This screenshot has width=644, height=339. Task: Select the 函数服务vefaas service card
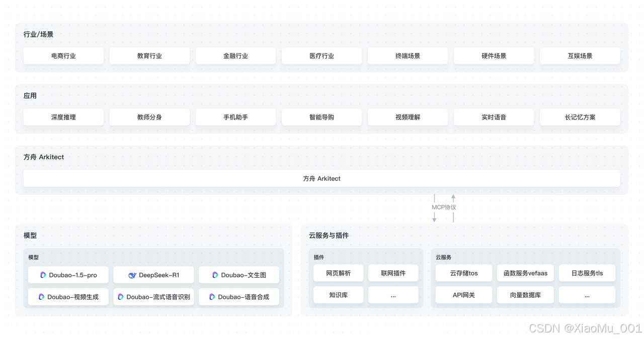[525, 273]
